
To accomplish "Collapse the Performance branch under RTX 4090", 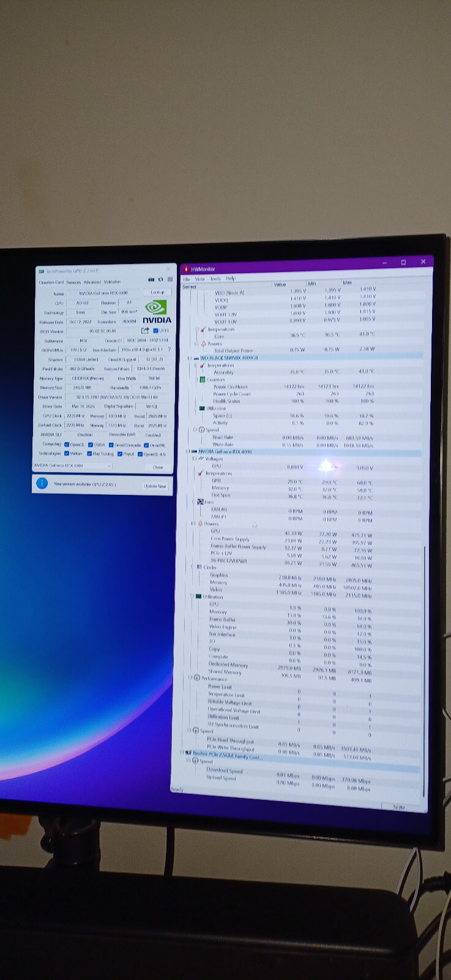I will point(191,678).
